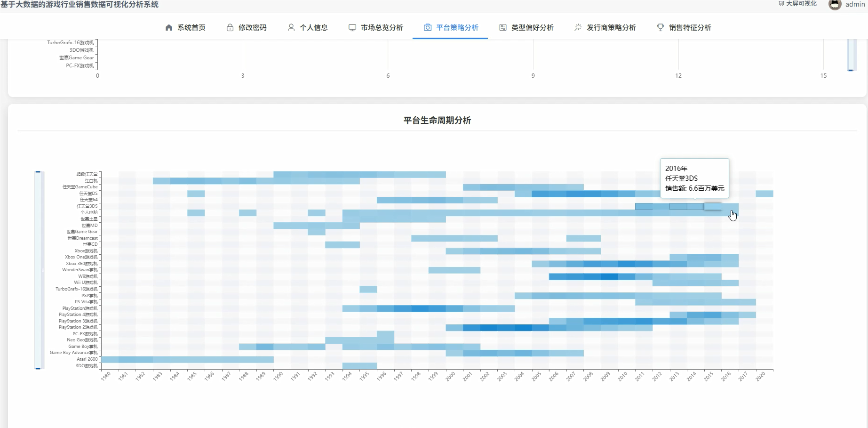
Task: Click the 销售额: 6.6百万美元 tooltip text
Action: click(694, 188)
